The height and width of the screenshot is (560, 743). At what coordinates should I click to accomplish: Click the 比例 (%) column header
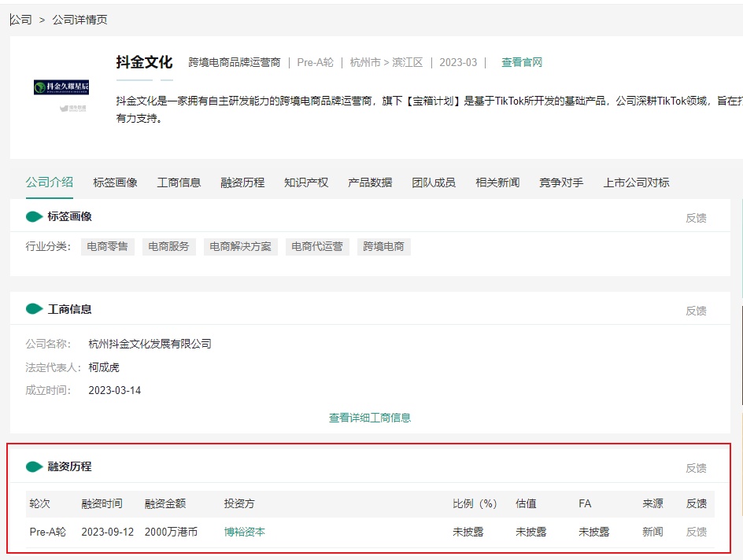coord(475,503)
